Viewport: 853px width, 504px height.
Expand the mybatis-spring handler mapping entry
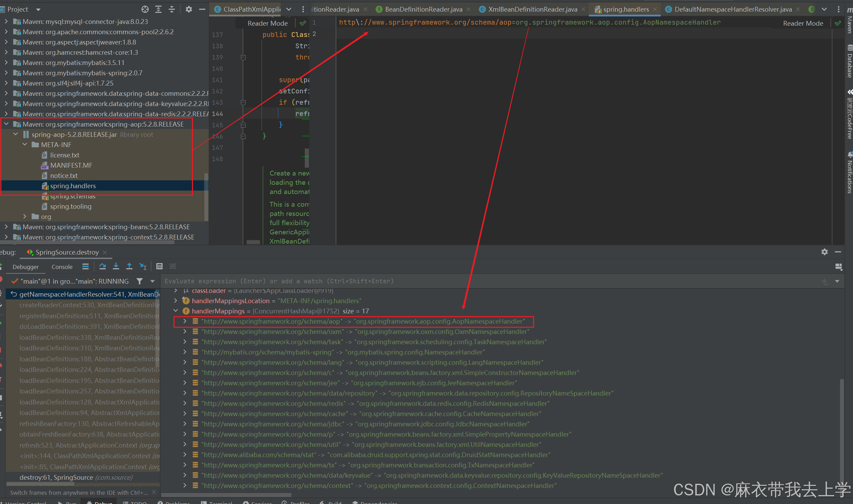pyautogui.click(x=185, y=352)
